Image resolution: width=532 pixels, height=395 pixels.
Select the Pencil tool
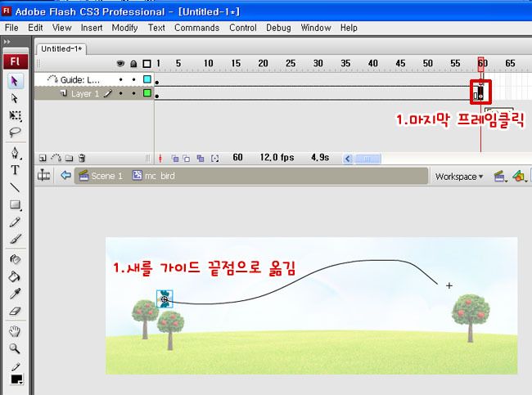(15, 222)
